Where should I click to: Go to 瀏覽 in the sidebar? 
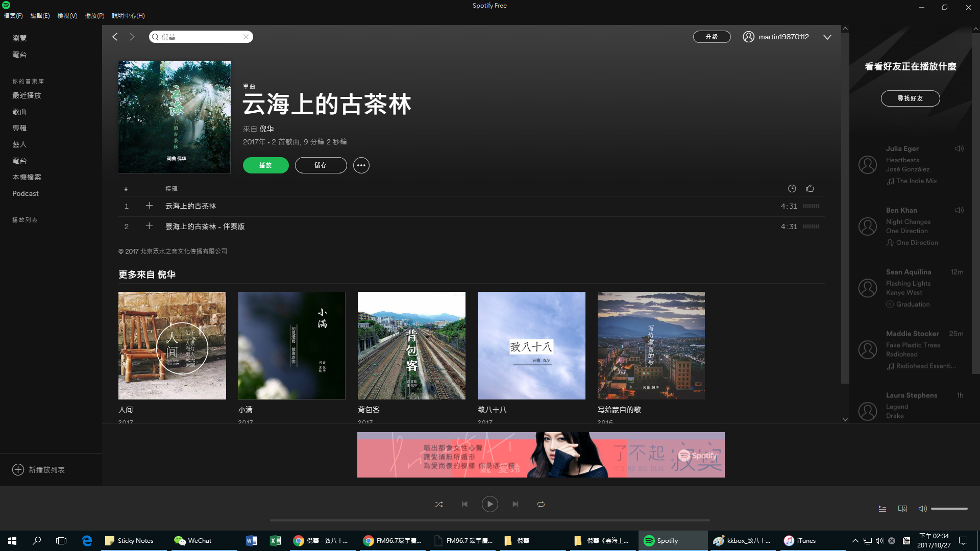pyautogui.click(x=19, y=38)
